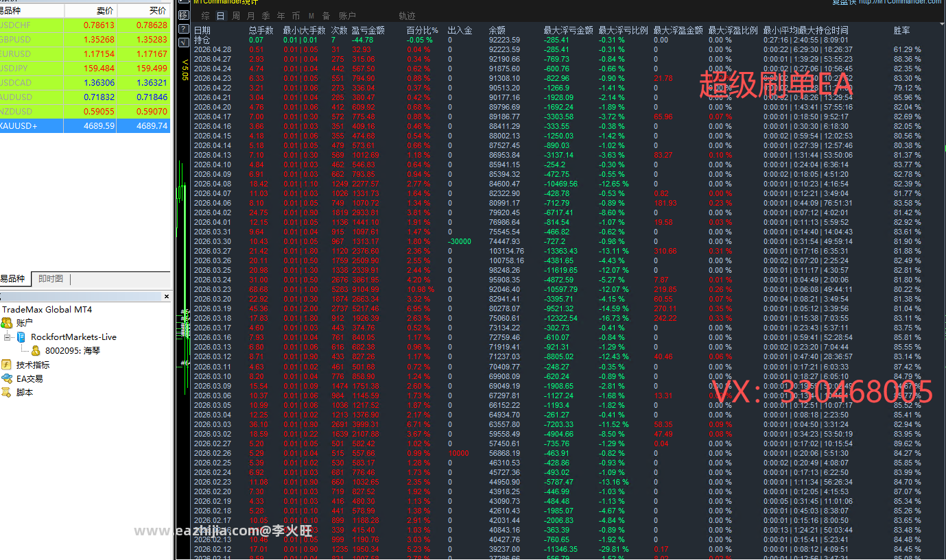
Task: Click the 出入金 deposit column header
Action: pos(460,30)
